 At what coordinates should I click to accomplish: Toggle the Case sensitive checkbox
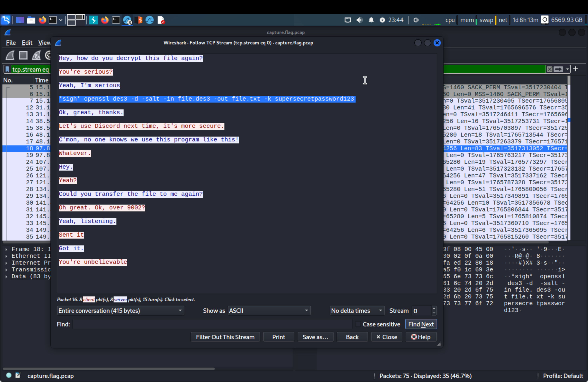click(358, 324)
